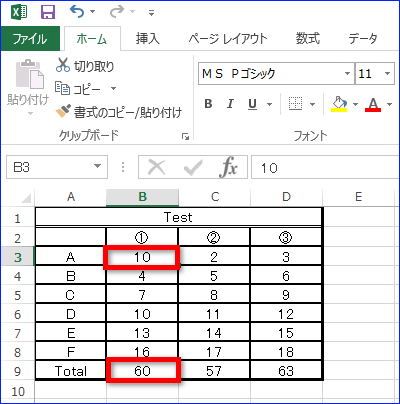Expand the Name Box dropdown showing B3

click(x=97, y=166)
